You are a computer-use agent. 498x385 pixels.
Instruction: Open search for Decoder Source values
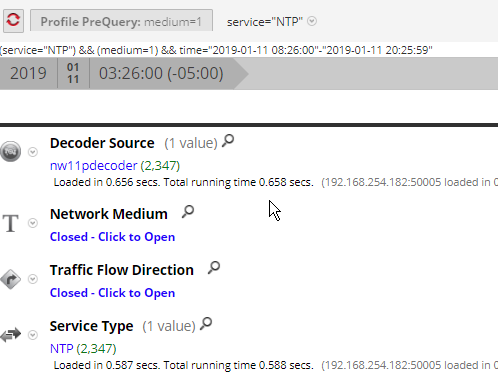228,141
